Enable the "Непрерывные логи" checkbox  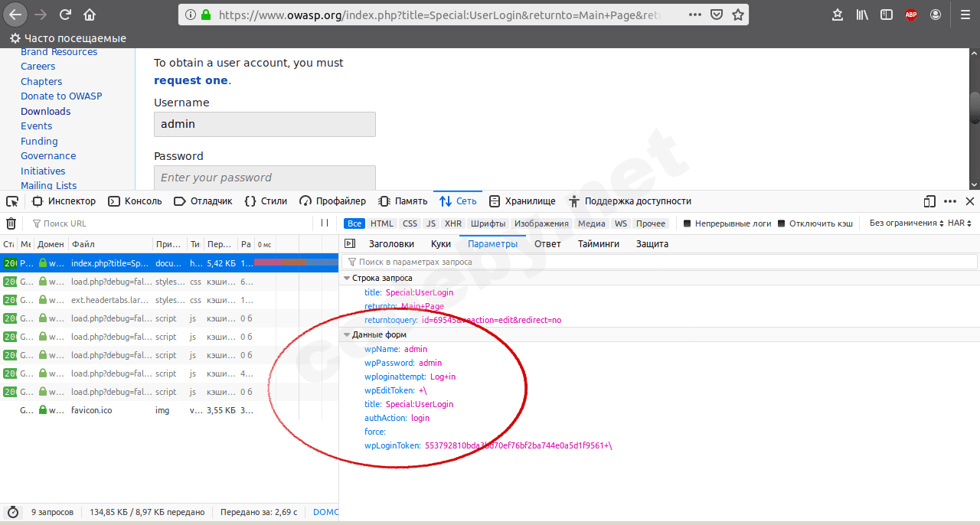point(687,223)
